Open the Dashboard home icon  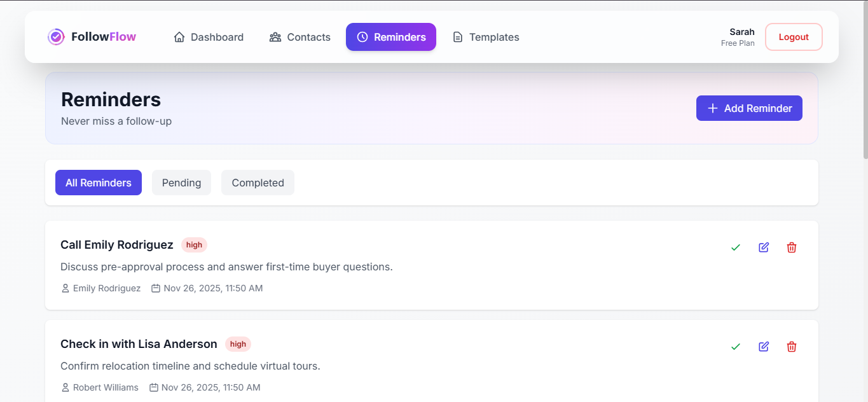point(179,37)
